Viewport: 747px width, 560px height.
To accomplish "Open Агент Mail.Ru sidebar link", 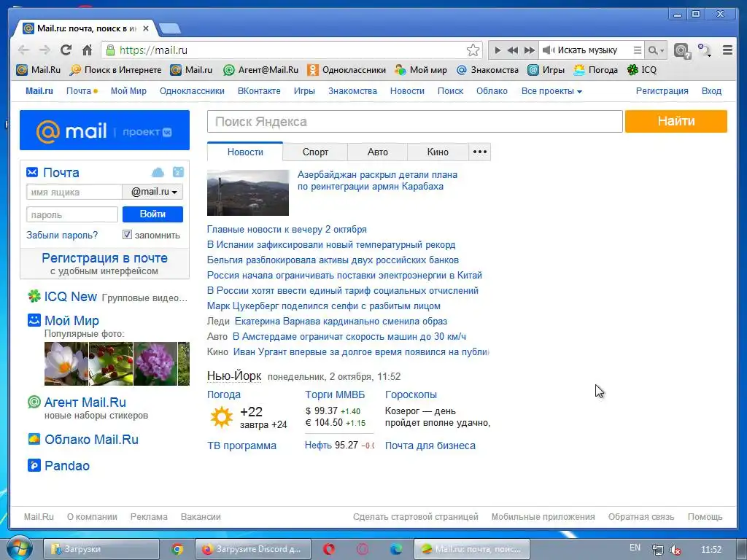I will (x=85, y=402).
